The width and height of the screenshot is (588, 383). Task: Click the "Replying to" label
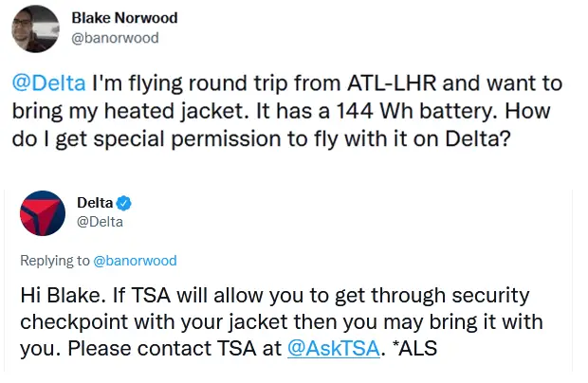(x=55, y=261)
